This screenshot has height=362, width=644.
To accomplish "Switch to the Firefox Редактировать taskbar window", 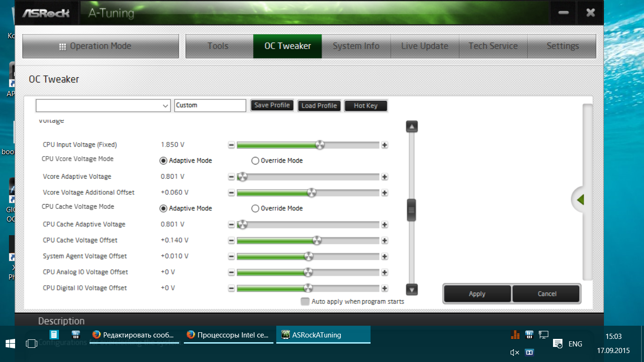I will pos(133,335).
